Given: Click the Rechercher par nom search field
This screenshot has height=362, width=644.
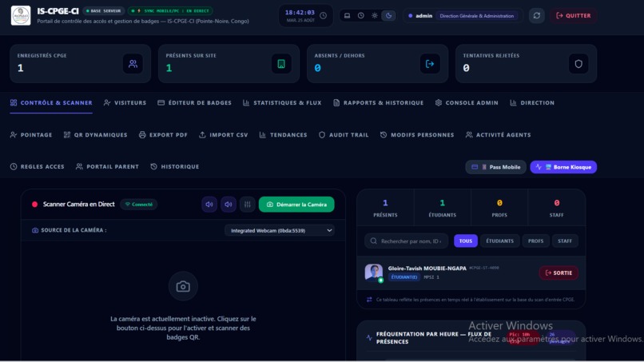Looking at the screenshot, I should 407,241.
